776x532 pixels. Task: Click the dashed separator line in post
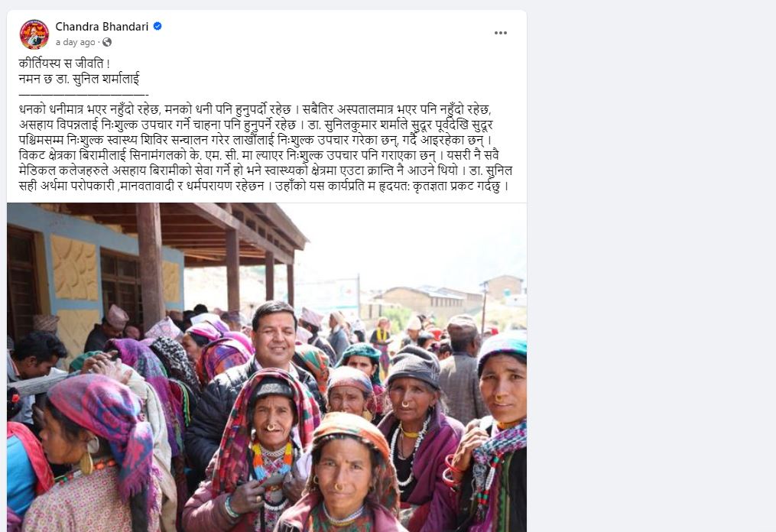pos(83,94)
